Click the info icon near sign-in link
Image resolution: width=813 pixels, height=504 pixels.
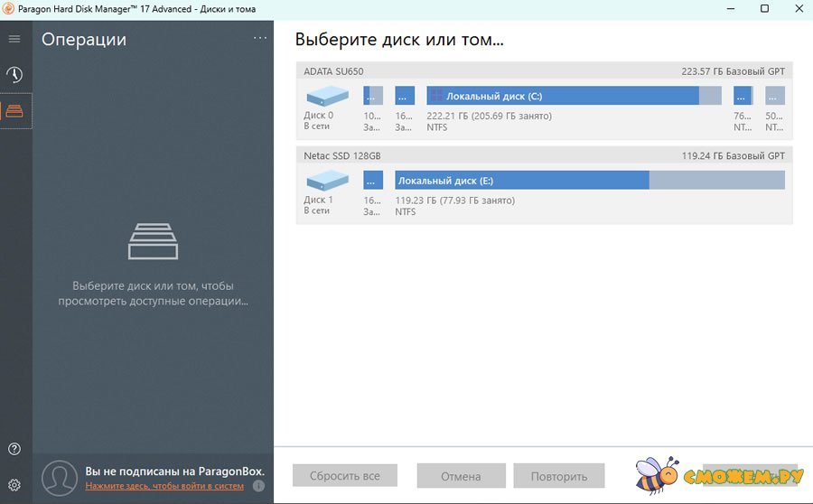point(258,486)
